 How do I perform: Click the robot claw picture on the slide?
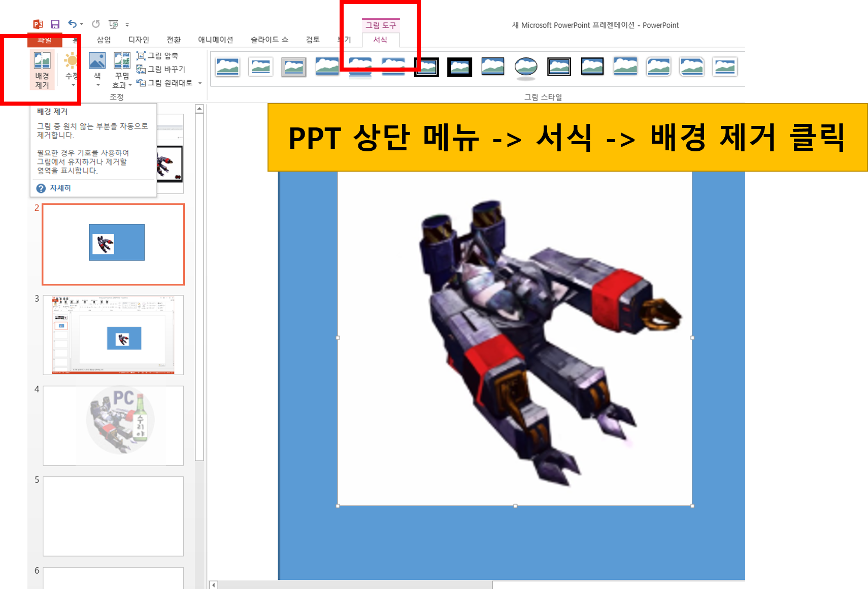point(515,338)
